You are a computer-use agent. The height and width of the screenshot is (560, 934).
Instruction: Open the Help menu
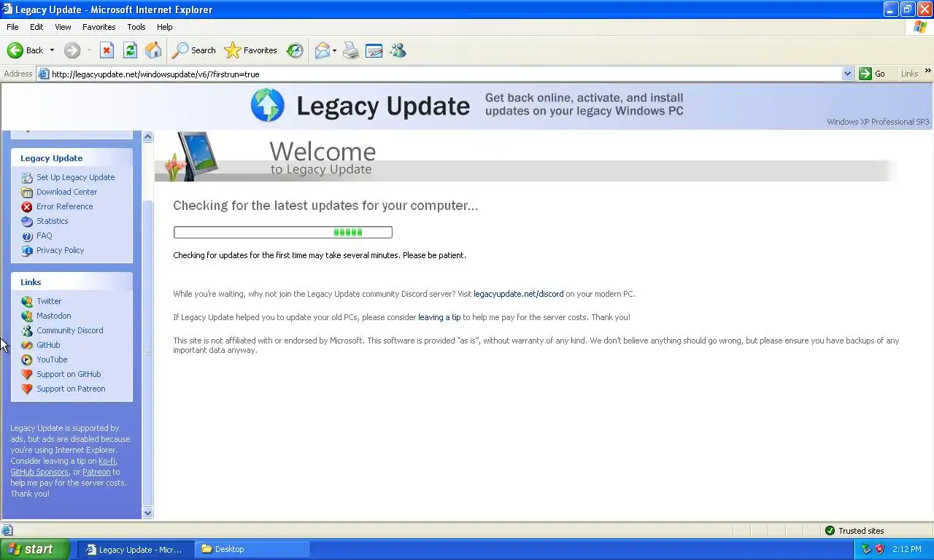[165, 27]
